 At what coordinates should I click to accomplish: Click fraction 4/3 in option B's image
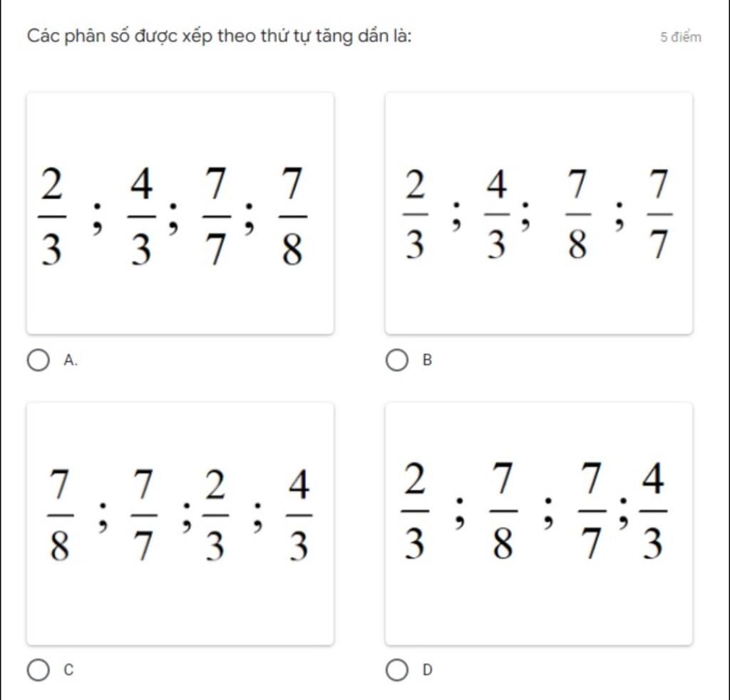pyautogui.click(x=497, y=214)
